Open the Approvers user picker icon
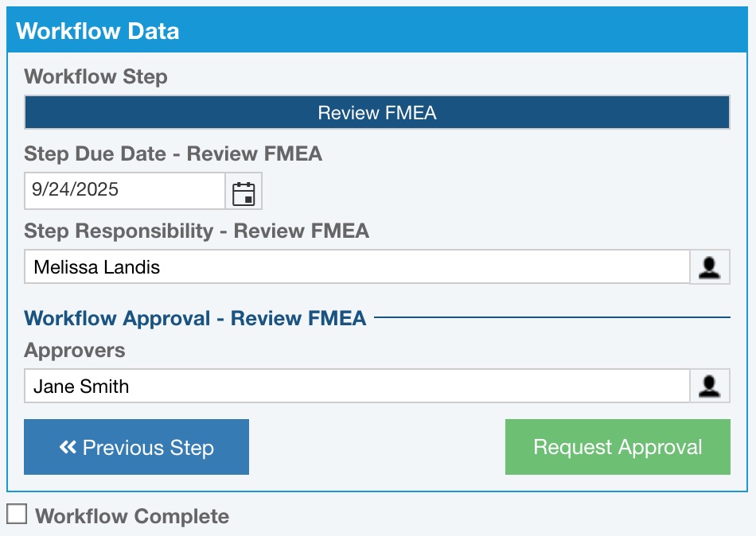756x536 pixels. [709, 386]
